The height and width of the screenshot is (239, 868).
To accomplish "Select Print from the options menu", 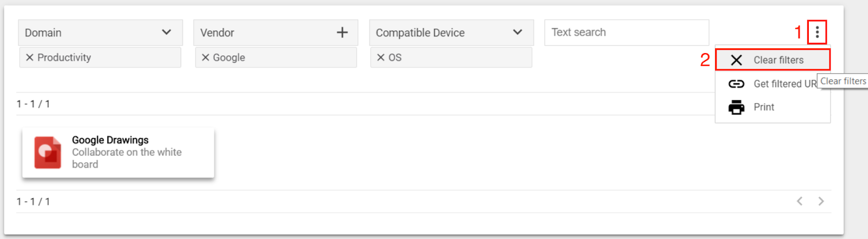I will click(x=773, y=107).
